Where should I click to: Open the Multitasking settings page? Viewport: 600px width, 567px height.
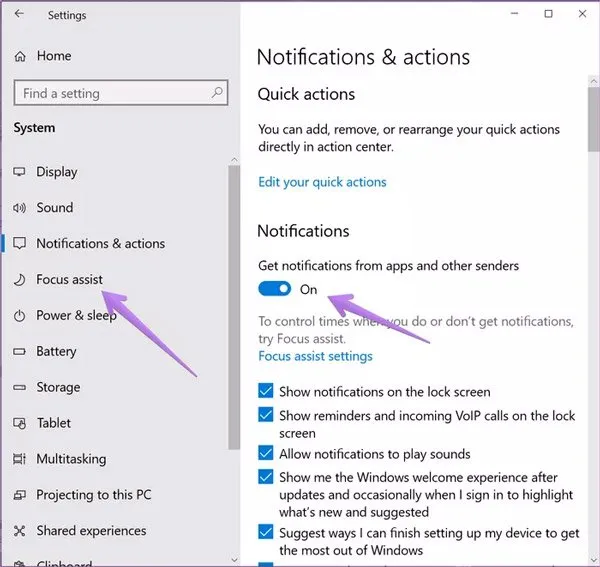[70, 459]
